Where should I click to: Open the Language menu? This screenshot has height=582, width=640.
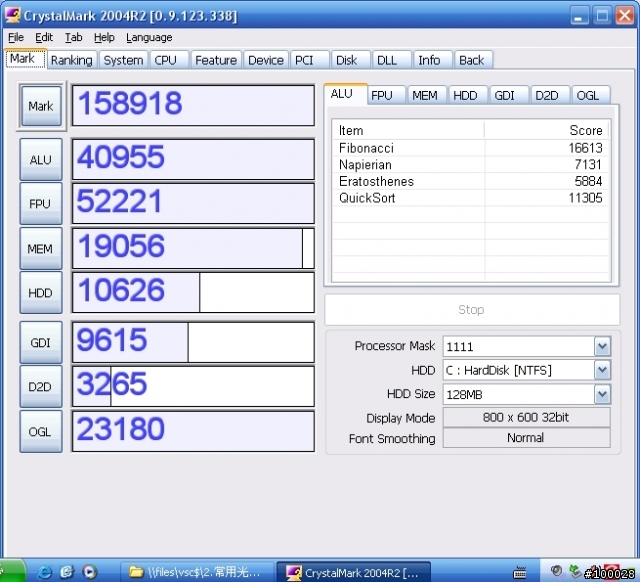click(x=149, y=38)
